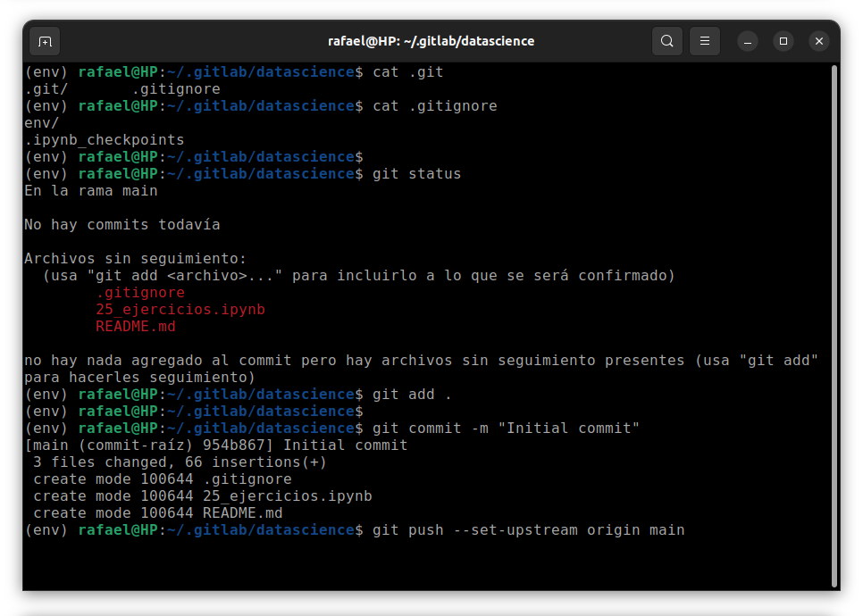
Task: Click 'create mode 100644 README.md' line
Action: click(158, 513)
